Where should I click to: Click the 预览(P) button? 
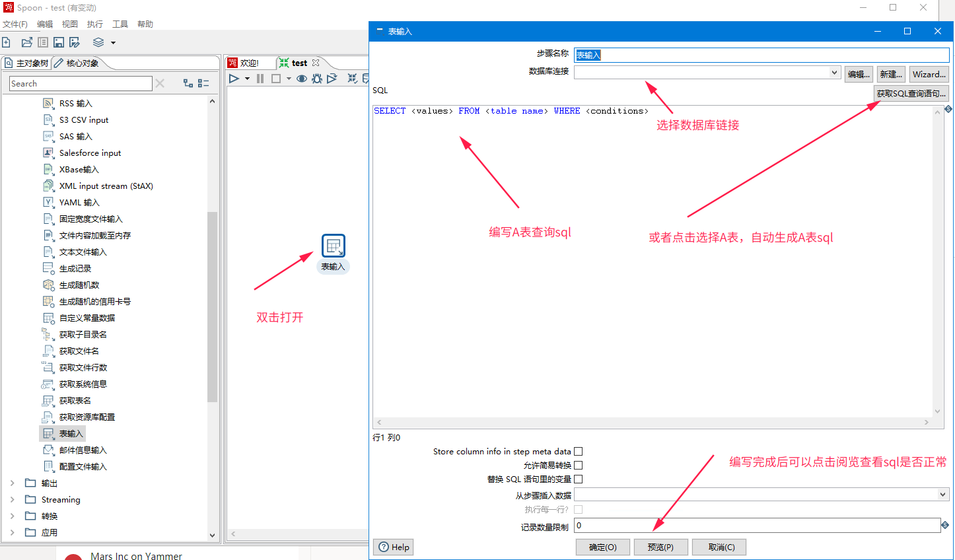pyautogui.click(x=660, y=547)
